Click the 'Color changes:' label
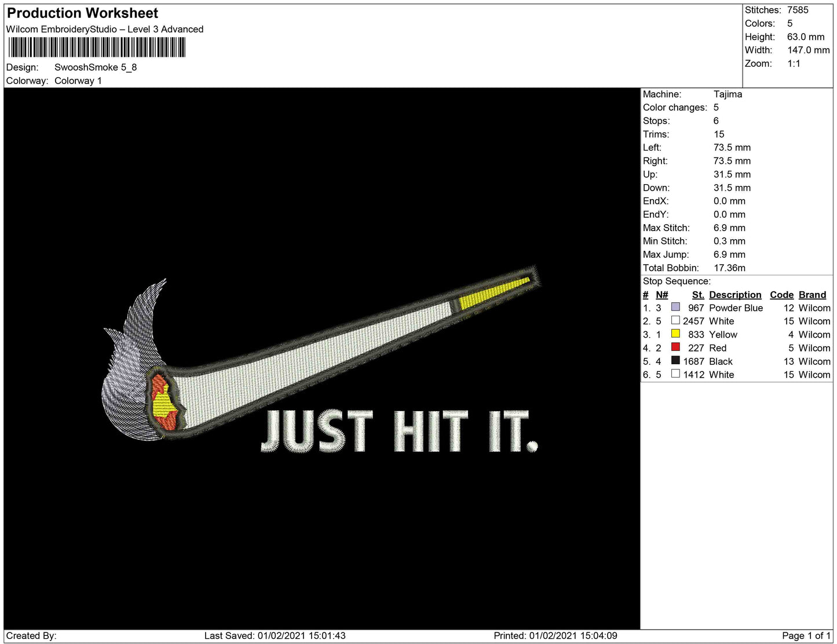837x644 pixels. point(675,107)
